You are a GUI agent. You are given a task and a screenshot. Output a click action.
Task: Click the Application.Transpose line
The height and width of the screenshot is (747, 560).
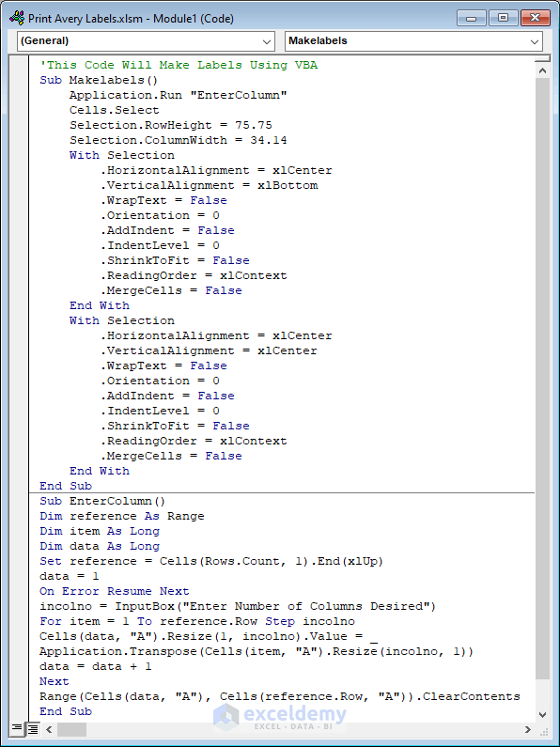pyautogui.click(x=257, y=651)
